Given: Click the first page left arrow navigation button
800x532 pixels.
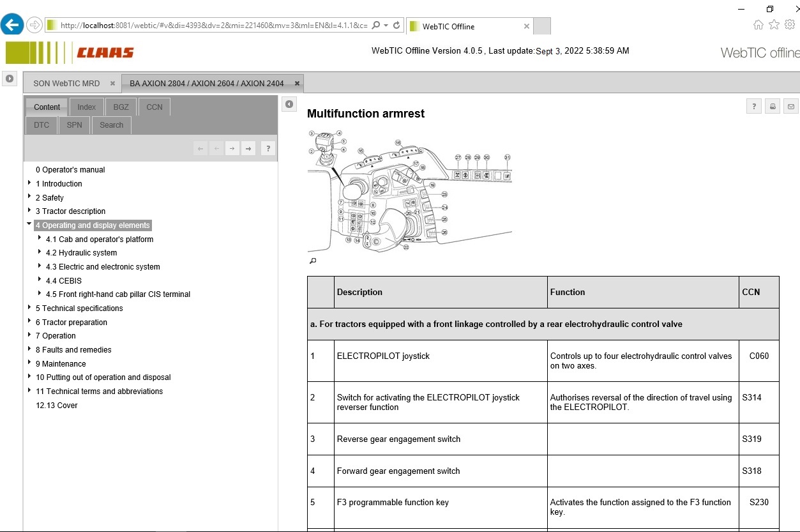Looking at the screenshot, I should (x=200, y=148).
